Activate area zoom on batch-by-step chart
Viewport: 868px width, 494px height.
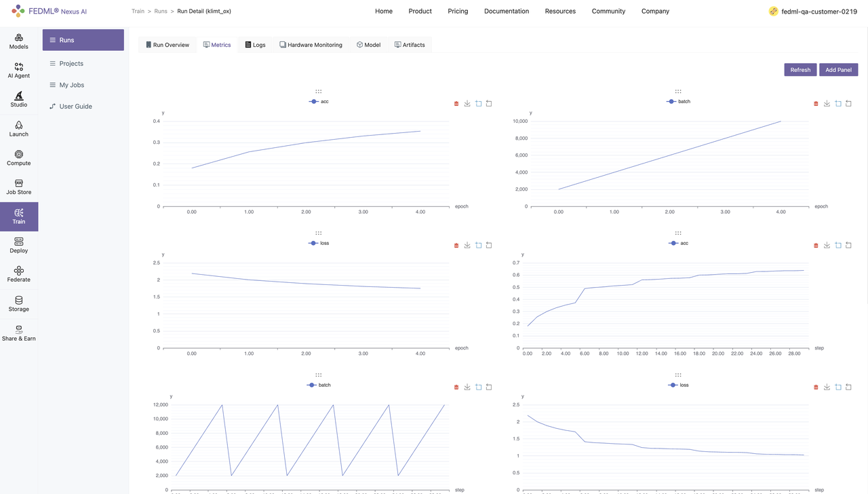478,387
